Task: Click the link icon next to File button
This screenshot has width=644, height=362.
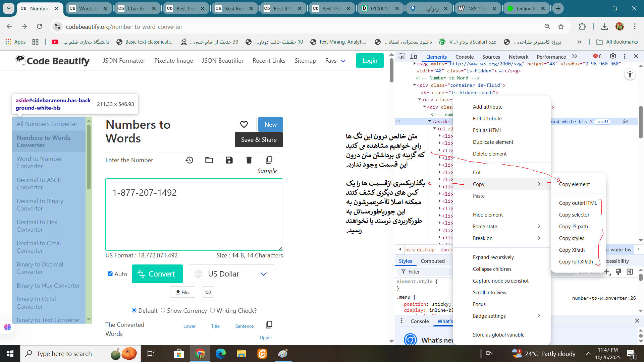Action: (208, 292)
